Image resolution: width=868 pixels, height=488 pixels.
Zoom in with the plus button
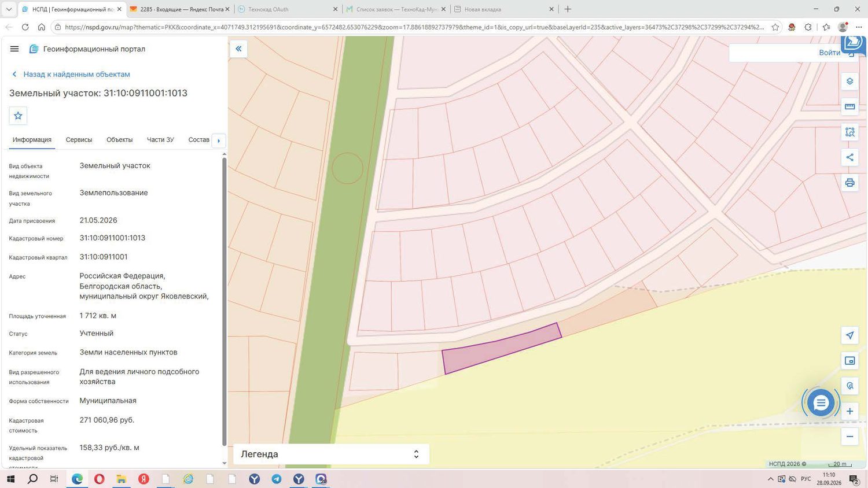849,411
